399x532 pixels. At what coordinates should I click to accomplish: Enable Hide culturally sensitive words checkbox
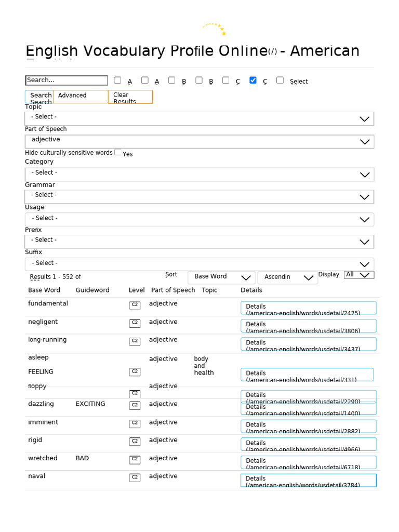[118, 152]
